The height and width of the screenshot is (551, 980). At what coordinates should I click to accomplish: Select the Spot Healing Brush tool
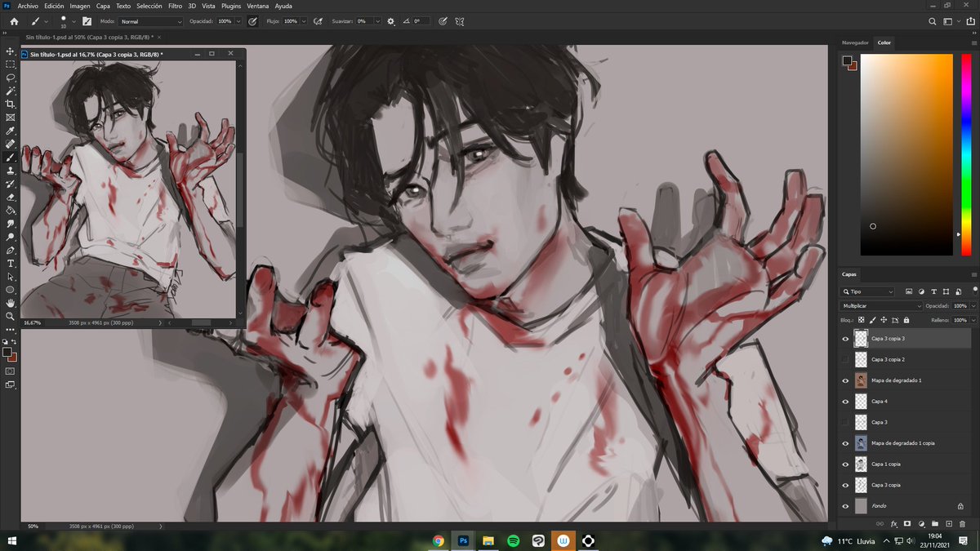pos(11,144)
